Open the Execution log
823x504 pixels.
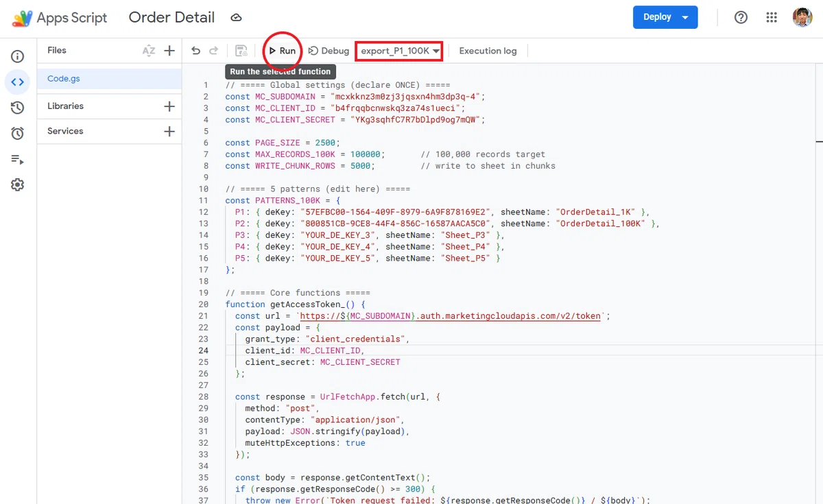[488, 51]
